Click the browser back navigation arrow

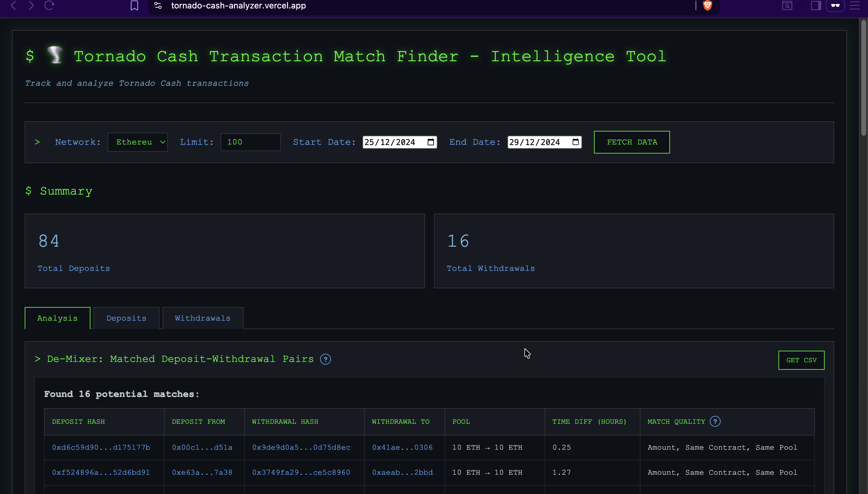pos(14,5)
